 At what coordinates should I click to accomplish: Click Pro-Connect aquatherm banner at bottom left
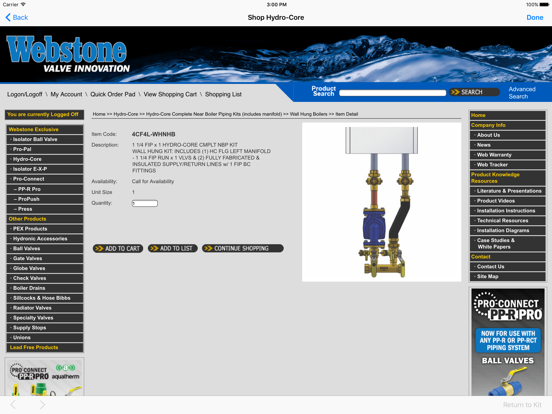tap(44, 377)
